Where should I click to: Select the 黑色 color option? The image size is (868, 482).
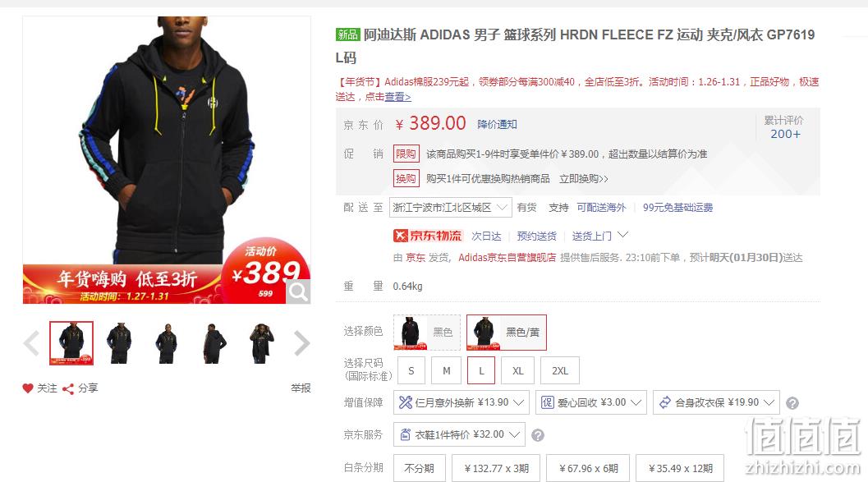[427, 332]
